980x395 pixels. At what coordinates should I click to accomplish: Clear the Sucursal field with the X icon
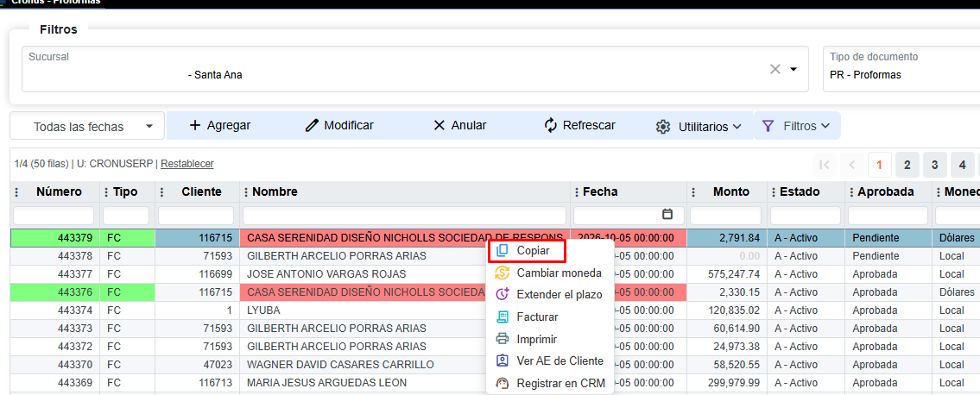775,69
